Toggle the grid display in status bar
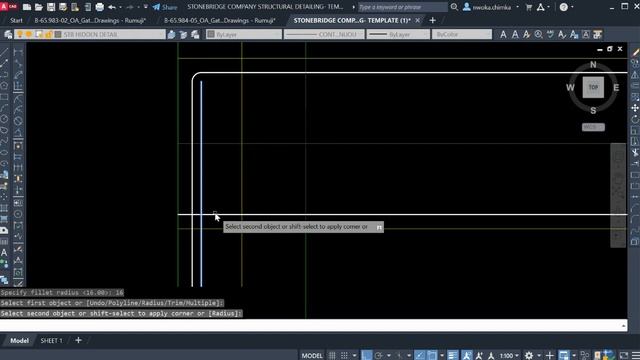The image size is (640, 360). pos(332,356)
